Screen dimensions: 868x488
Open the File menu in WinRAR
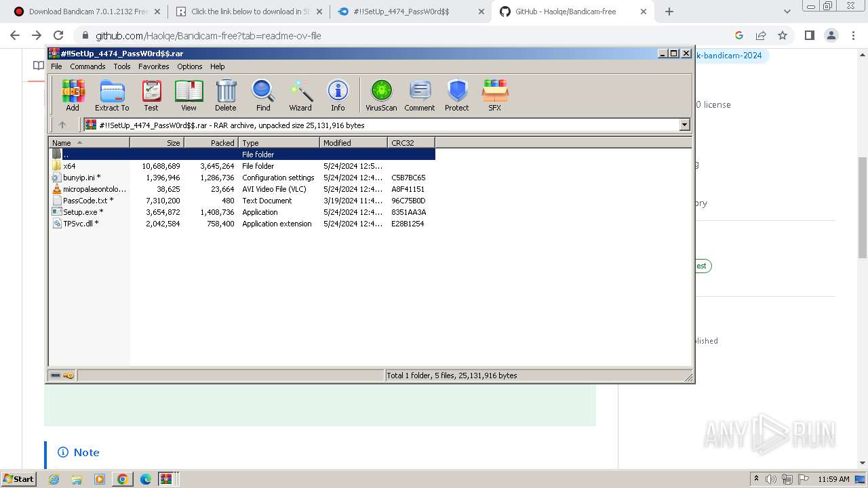(x=56, y=66)
